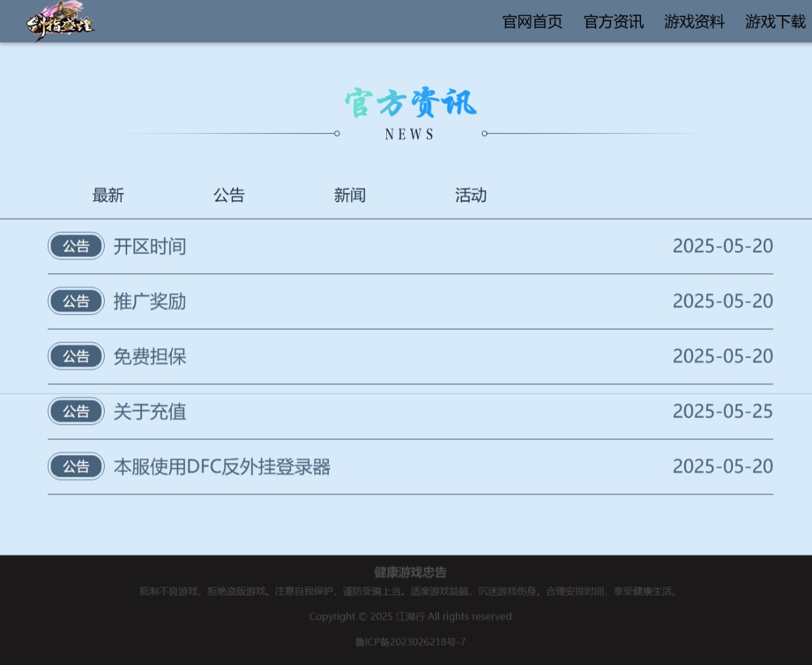Open the 推广奖励 announcement
Screen dimensions: 812x665
(150, 302)
